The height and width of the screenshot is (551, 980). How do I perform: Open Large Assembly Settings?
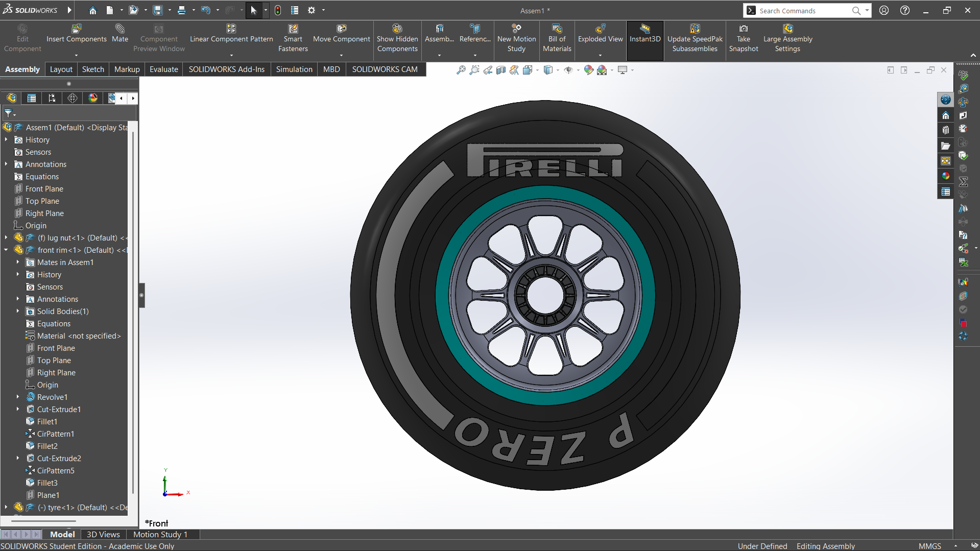click(787, 38)
